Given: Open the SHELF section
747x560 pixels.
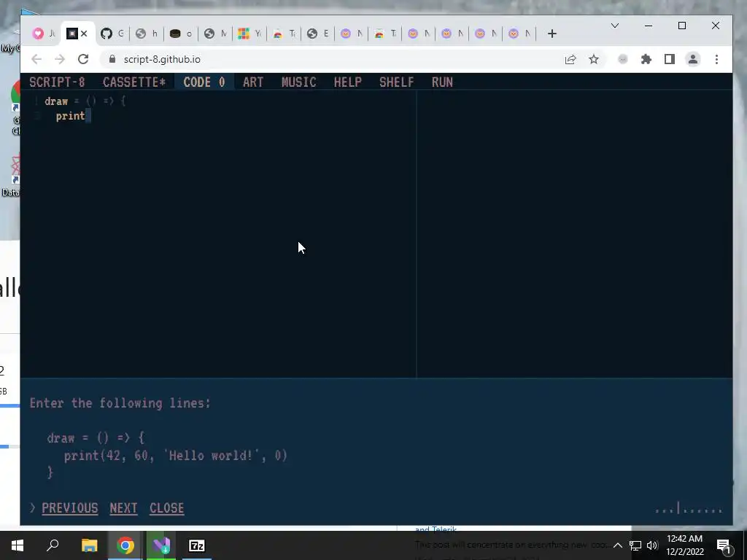Looking at the screenshot, I should (x=396, y=82).
